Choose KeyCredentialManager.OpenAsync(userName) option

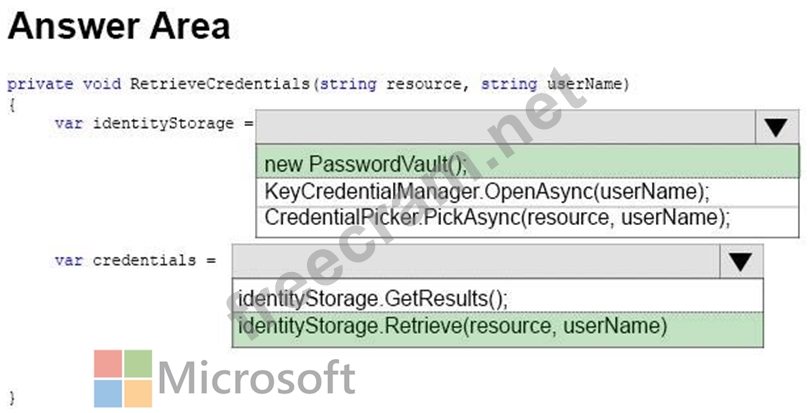coord(527,192)
